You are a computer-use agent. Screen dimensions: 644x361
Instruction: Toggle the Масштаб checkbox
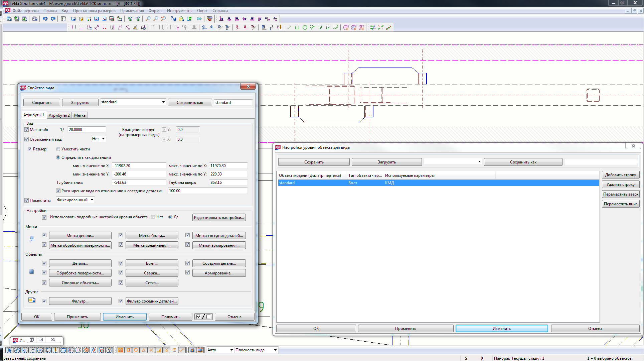tap(27, 130)
